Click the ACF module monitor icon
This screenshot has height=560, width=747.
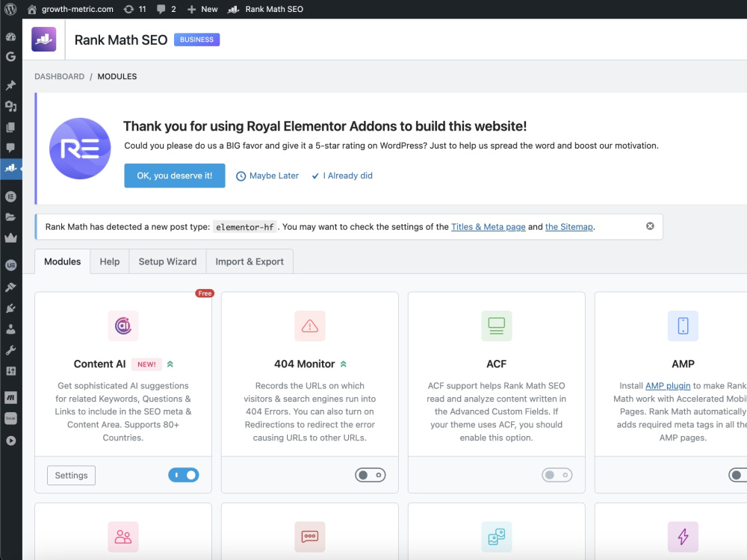click(x=497, y=326)
